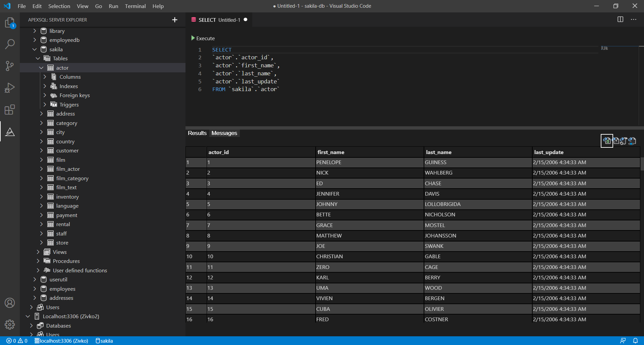Add a new server connection with plus

[174, 20]
